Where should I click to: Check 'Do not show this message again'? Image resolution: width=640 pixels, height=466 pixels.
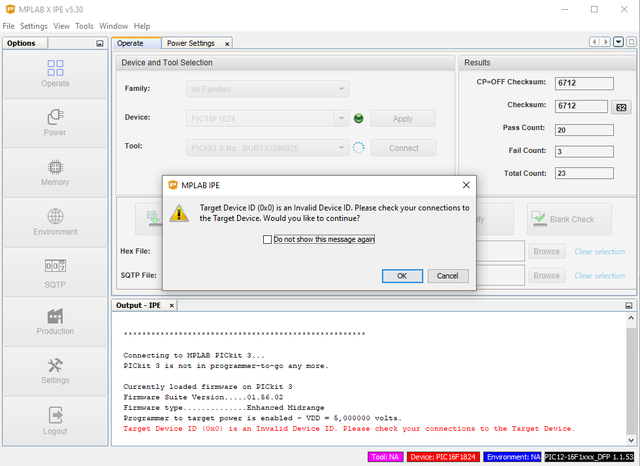tap(267, 240)
